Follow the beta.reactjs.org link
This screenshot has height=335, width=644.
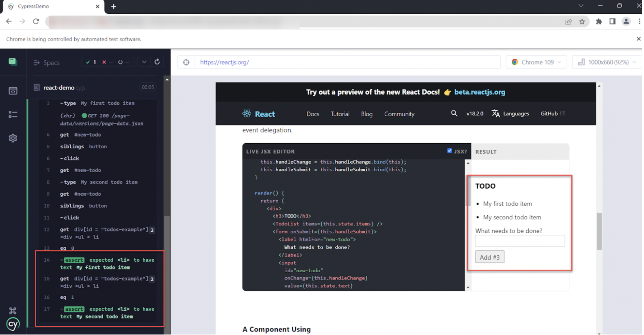click(x=480, y=92)
